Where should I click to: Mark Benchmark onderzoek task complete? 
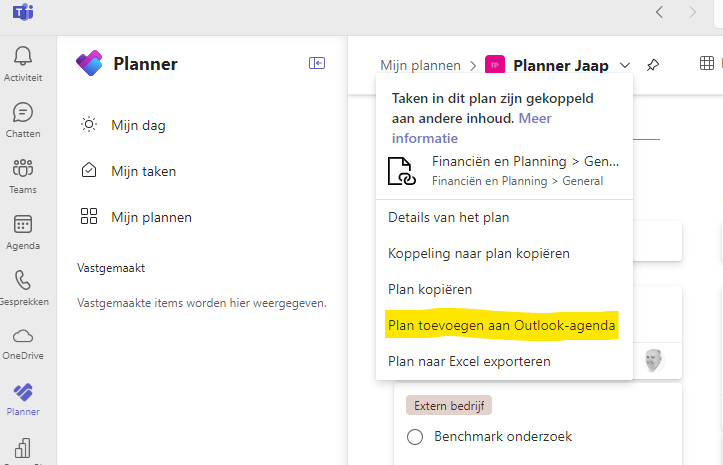[x=415, y=436]
